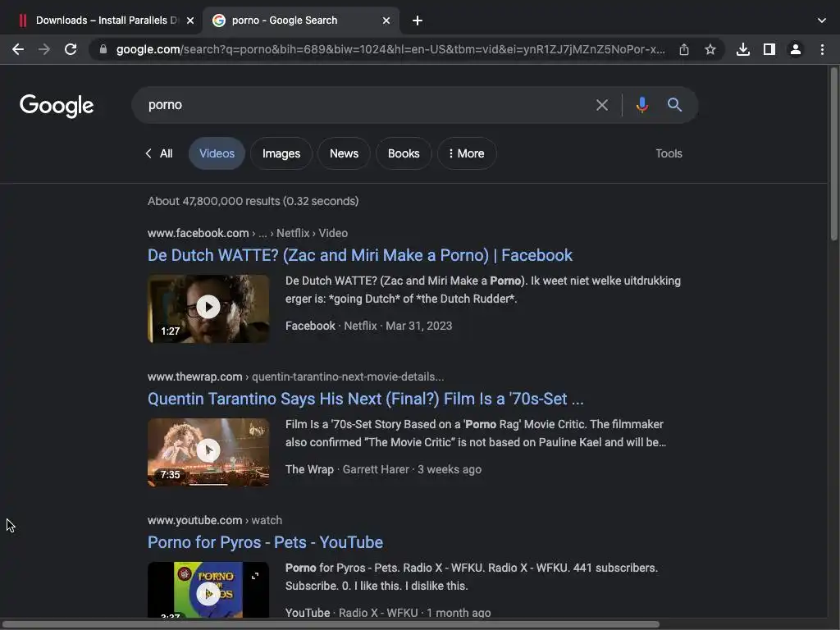Go back using the browser back arrow

[x=18, y=49]
